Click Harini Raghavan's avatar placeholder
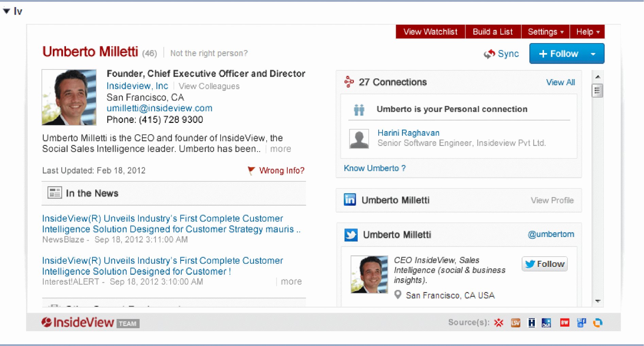The height and width of the screenshot is (346, 644). (359, 139)
